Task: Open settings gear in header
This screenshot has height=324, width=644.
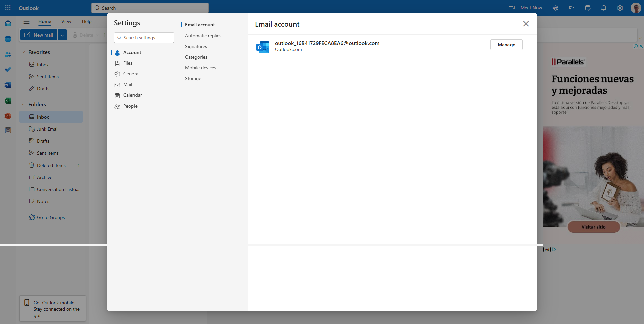Action: (x=620, y=8)
